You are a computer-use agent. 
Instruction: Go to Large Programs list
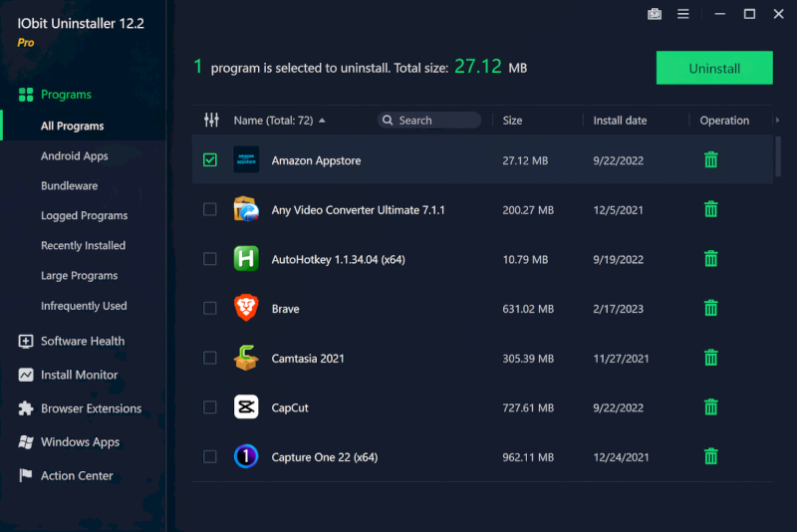tap(79, 276)
